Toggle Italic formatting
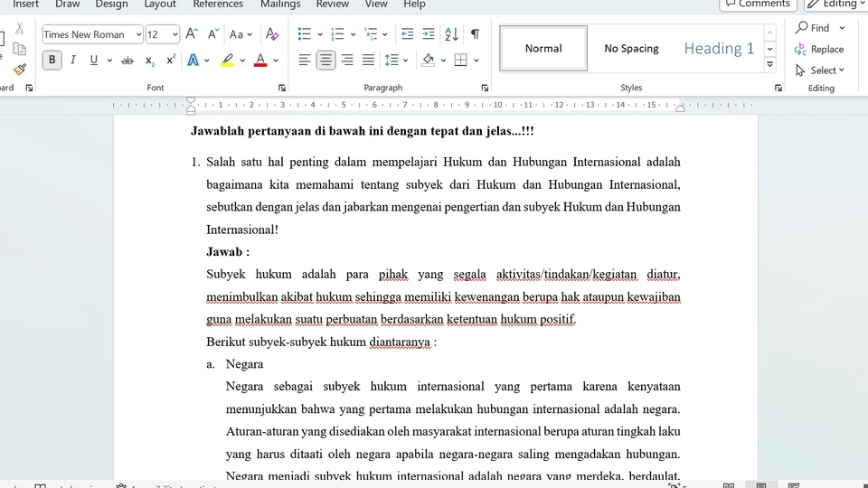Image resolution: width=868 pixels, height=488 pixels. [72, 61]
